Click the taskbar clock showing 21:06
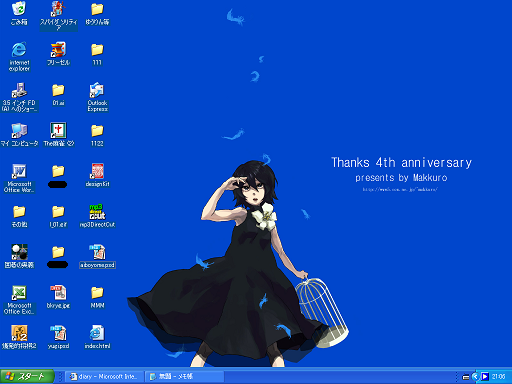512x384 pixels. click(x=498, y=377)
